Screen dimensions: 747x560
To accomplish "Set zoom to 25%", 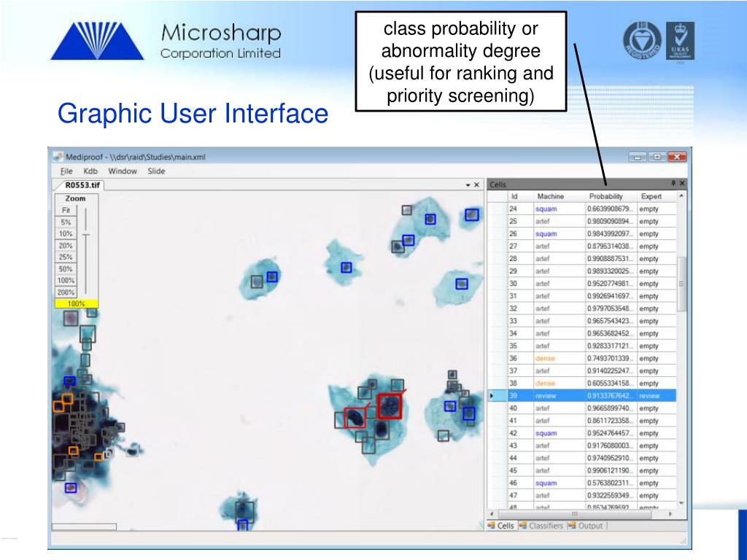I will 66,257.
